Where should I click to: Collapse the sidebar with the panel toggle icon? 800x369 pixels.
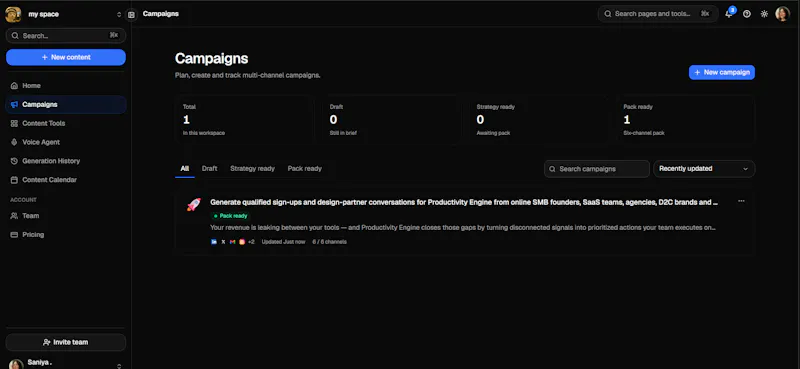click(131, 14)
